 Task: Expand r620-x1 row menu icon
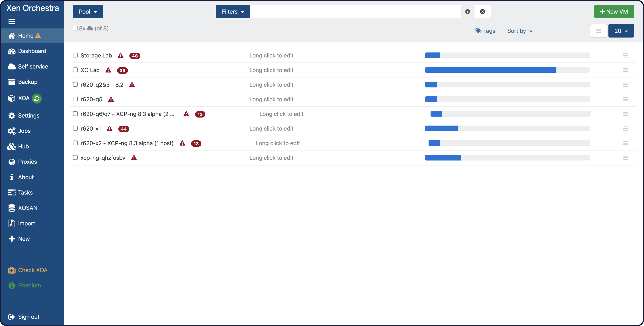tap(626, 129)
